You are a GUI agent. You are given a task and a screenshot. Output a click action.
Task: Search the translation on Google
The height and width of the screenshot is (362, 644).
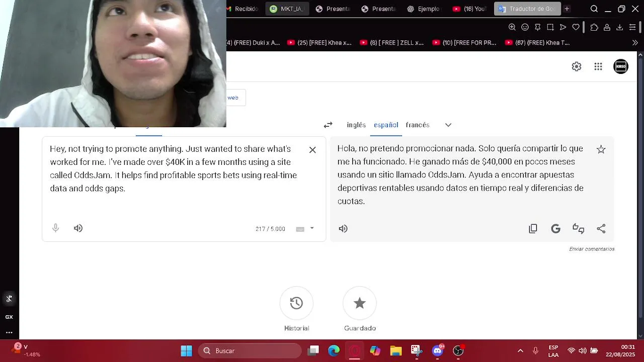point(555,229)
